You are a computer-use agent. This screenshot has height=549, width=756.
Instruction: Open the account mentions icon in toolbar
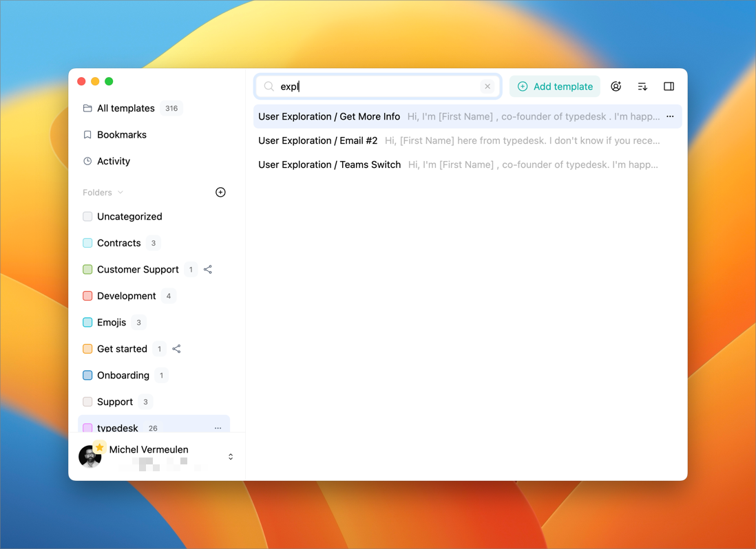616,87
